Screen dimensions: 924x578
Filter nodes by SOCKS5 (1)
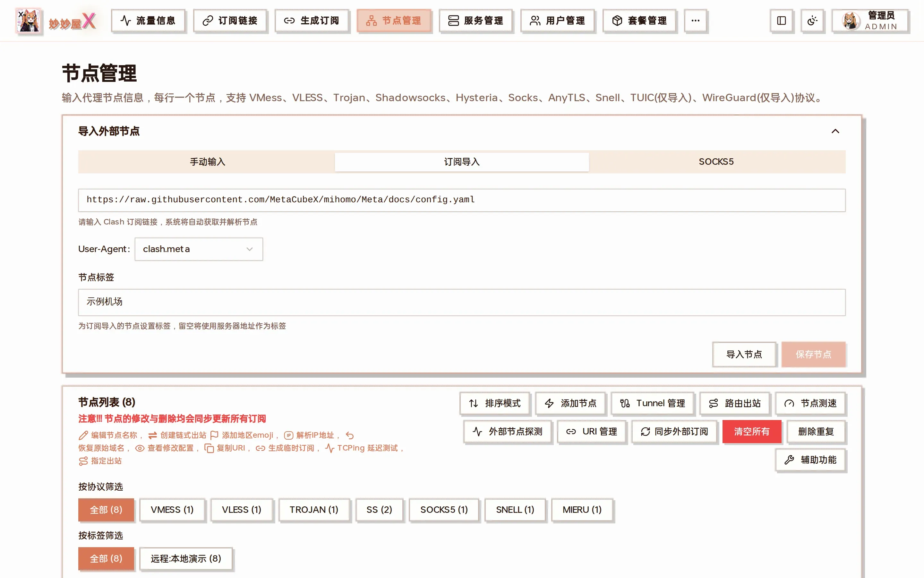(444, 510)
